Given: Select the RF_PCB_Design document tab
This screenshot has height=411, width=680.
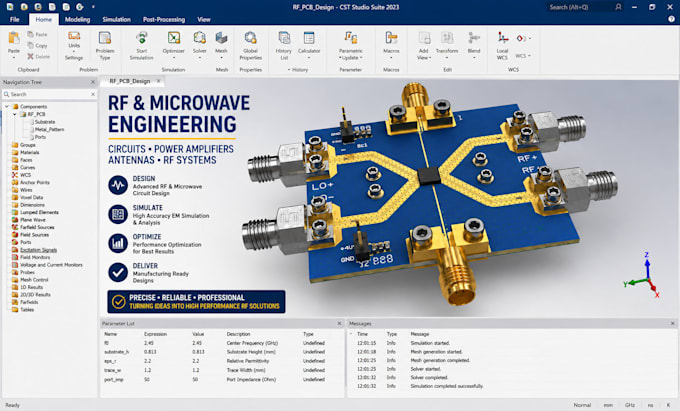Looking at the screenshot, I should pyautogui.click(x=130, y=81).
